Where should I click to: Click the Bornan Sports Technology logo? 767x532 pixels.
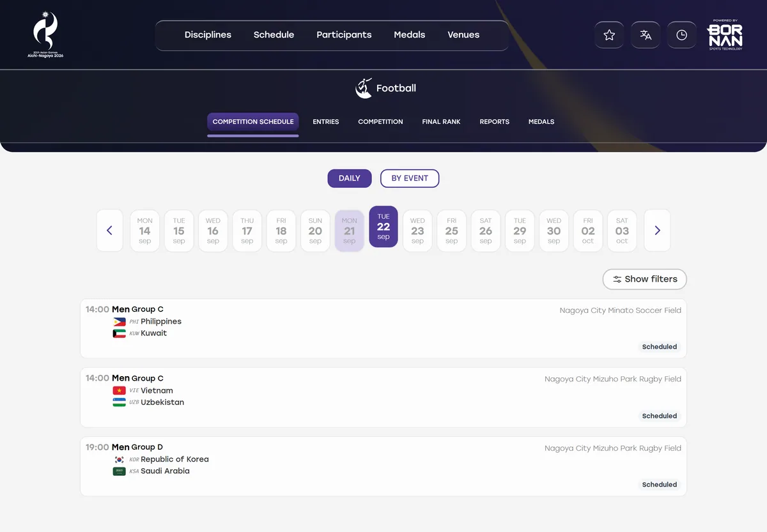click(x=724, y=34)
